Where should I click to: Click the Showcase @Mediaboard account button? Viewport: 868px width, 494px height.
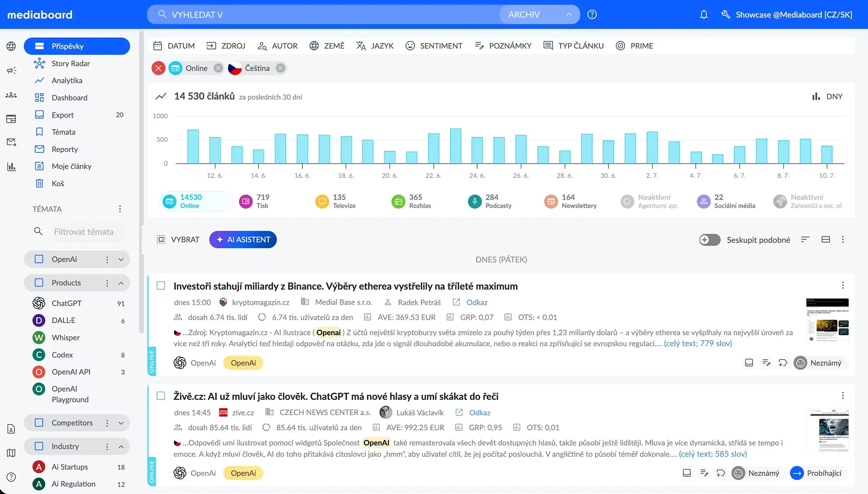(x=787, y=15)
